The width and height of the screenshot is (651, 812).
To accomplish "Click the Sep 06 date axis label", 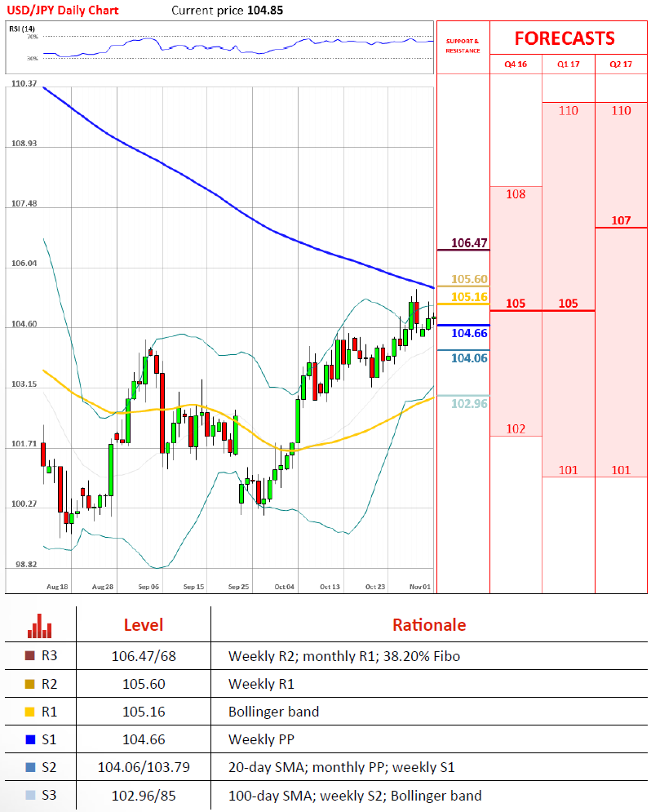I will [148, 587].
